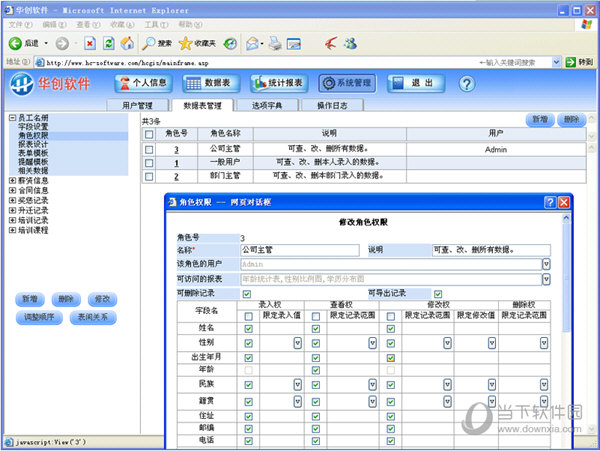Open the IE Search magnifier icon

coord(148,43)
